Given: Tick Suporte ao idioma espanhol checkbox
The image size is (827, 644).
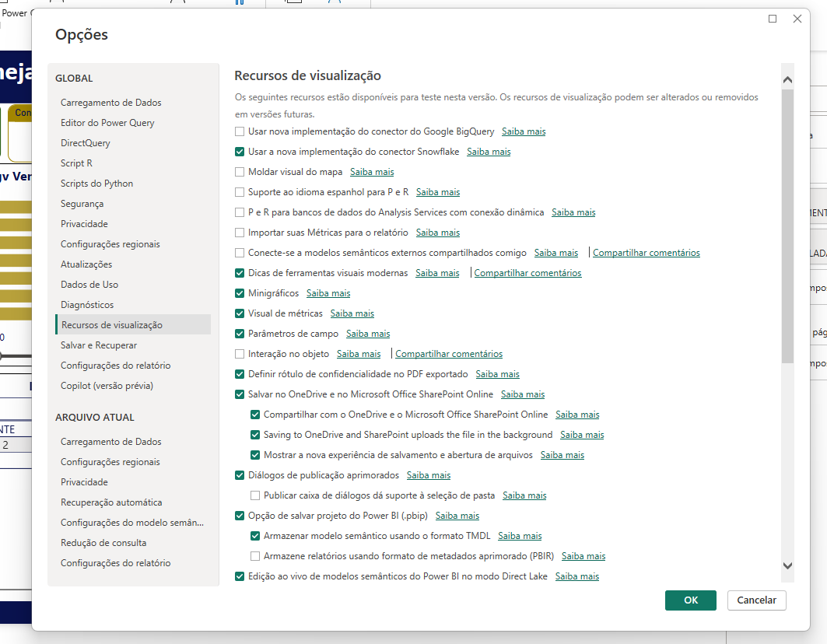Looking at the screenshot, I should point(240,192).
